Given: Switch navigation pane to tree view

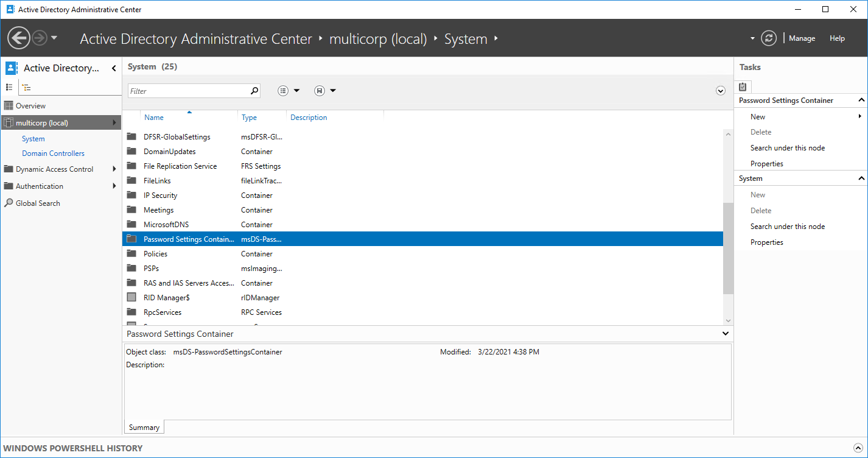Looking at the screenshot, I should click(x=27, y=88).
